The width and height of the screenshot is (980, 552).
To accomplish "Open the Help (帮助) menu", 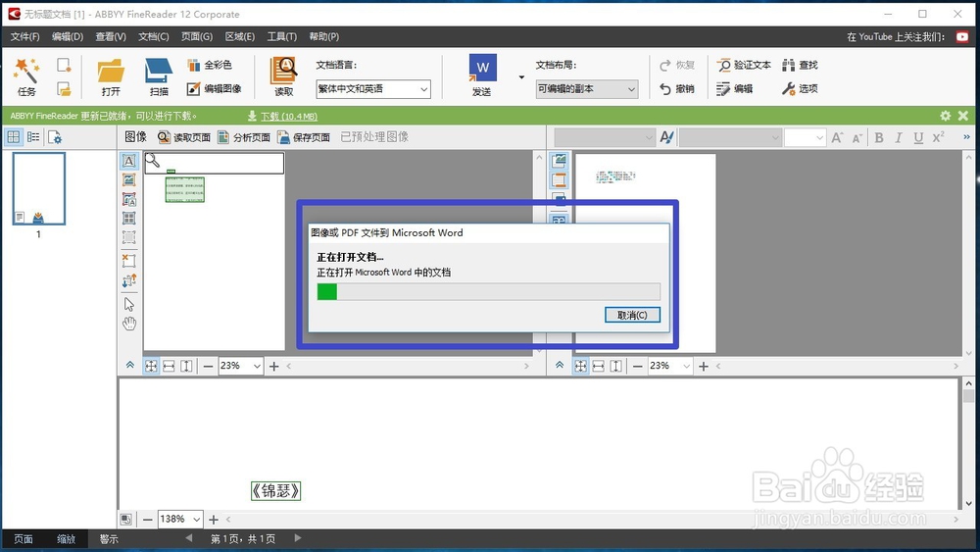I will 324,37.
